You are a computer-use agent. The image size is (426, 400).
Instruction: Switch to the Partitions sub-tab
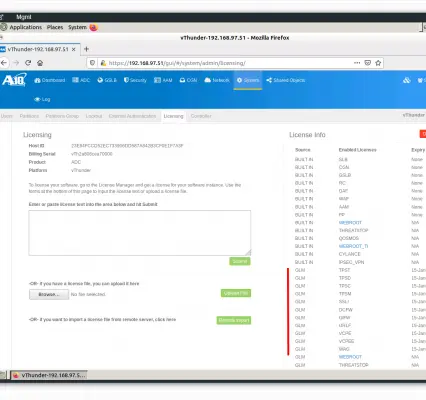click(29, 116)
